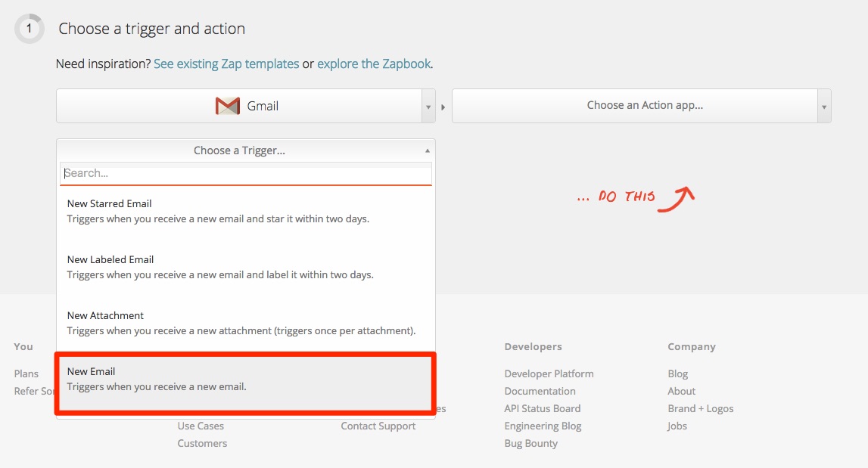Select the New Starred Email trigger

pos(246,212)
